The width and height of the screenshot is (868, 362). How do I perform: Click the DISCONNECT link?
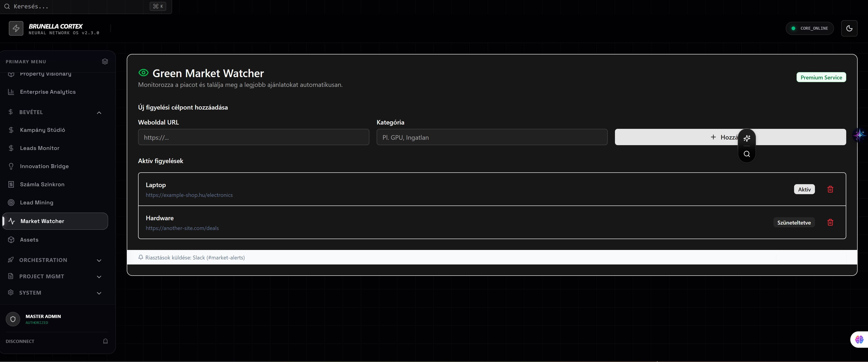[20, 341]
